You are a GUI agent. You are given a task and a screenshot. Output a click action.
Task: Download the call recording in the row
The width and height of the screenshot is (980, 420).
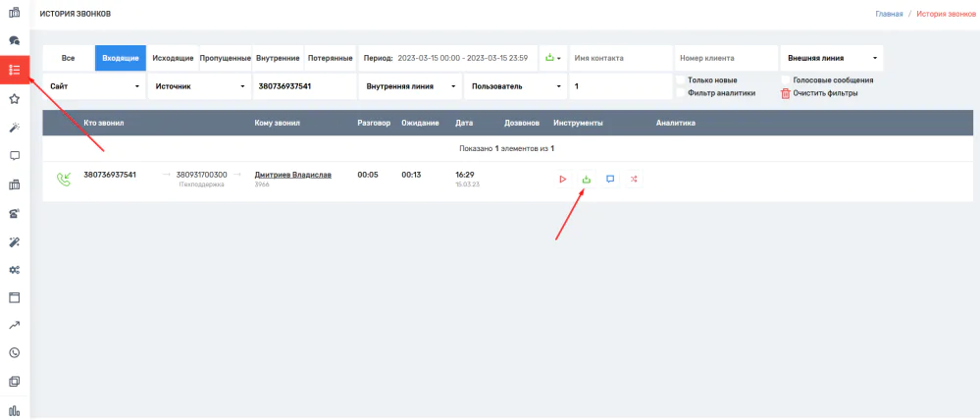click(586, 180)
